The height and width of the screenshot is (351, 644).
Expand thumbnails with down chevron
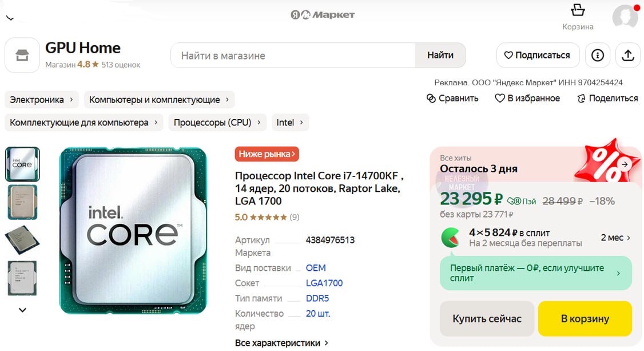click(22, 310)
